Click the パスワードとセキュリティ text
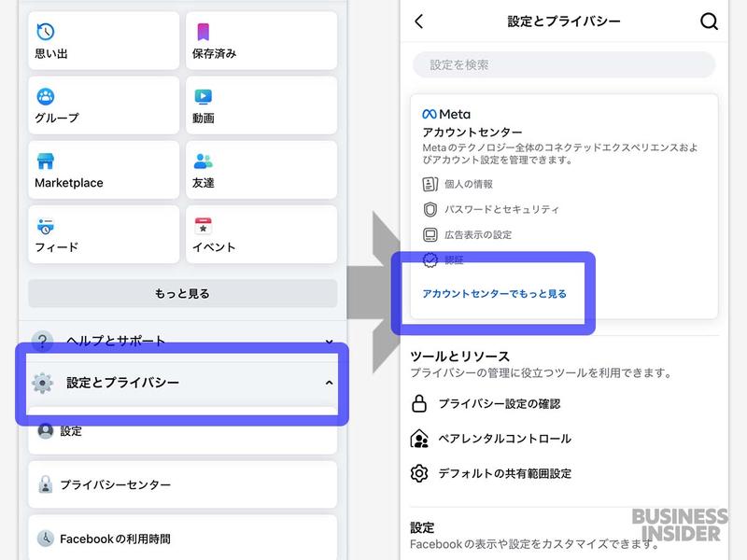This screenshot has width=747, height=560. click(501, 209)
